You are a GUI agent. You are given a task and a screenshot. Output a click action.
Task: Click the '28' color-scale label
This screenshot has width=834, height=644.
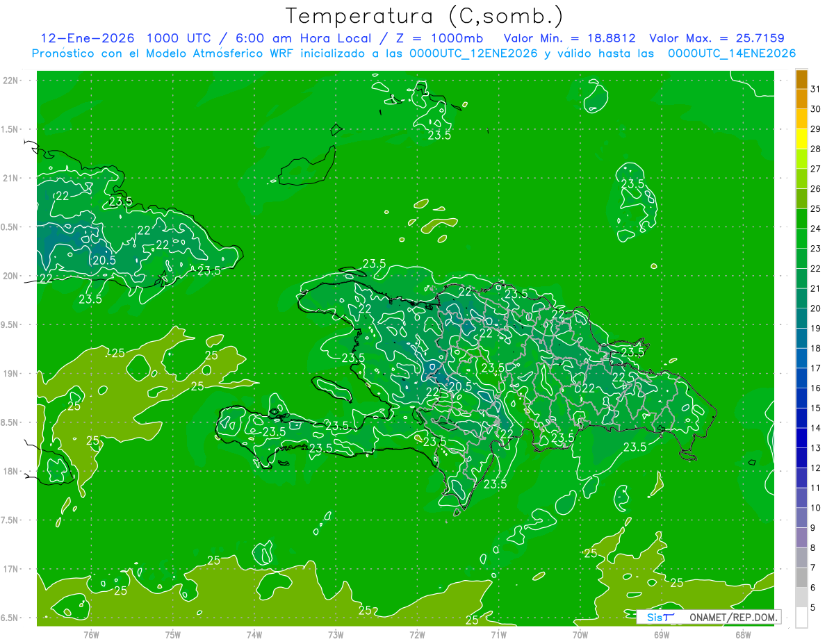[816, 149]
